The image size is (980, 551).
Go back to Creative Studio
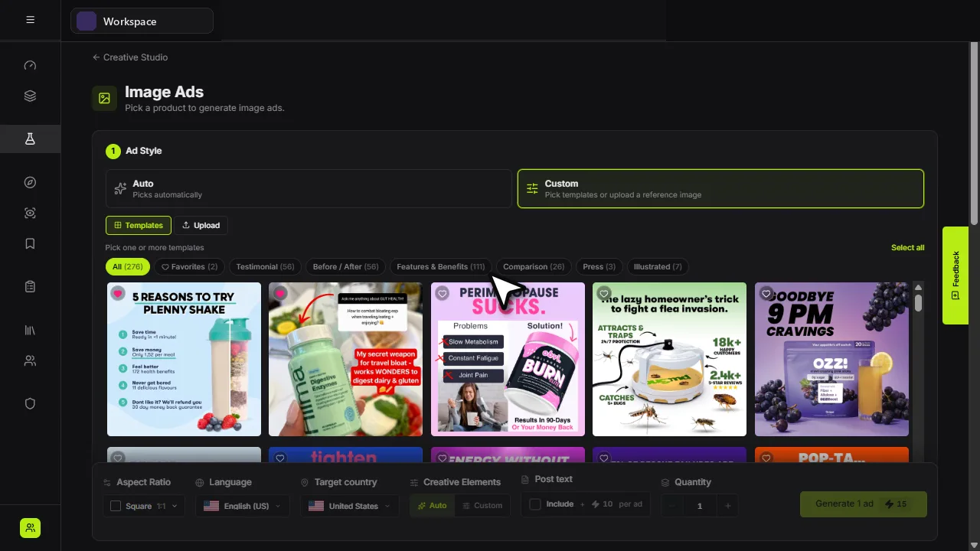click(x=130, y=57)
